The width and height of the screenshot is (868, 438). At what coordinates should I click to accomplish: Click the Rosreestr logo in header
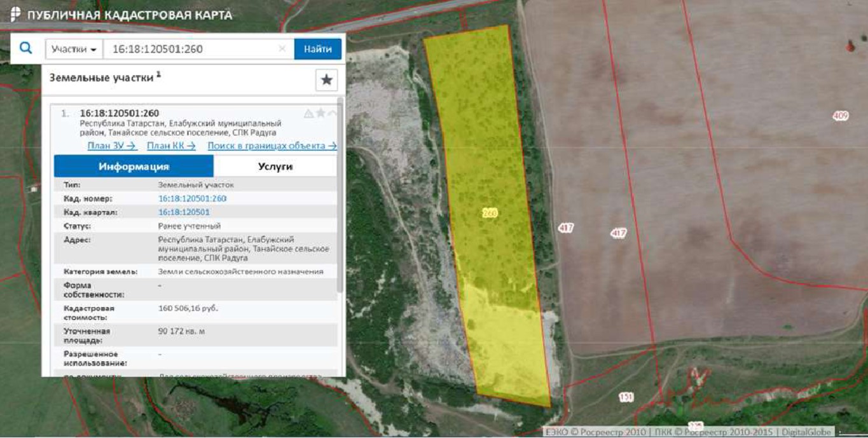click(x=15, y=15)
